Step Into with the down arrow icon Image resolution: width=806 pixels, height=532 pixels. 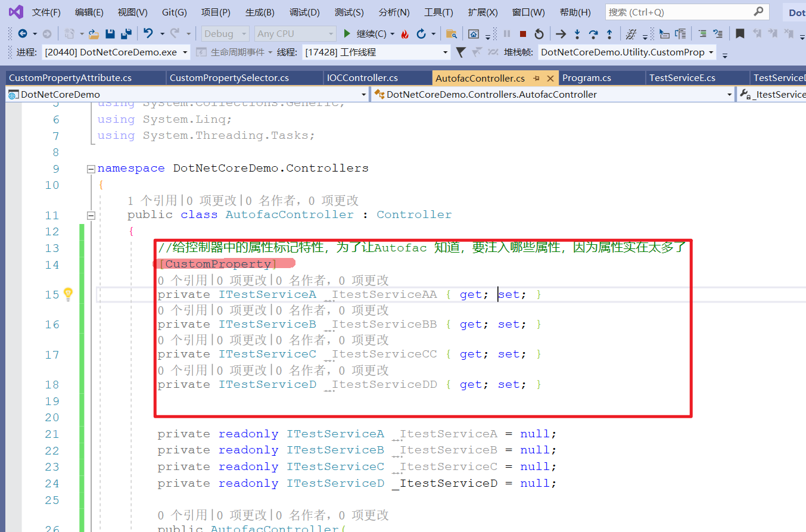point(577,34)
